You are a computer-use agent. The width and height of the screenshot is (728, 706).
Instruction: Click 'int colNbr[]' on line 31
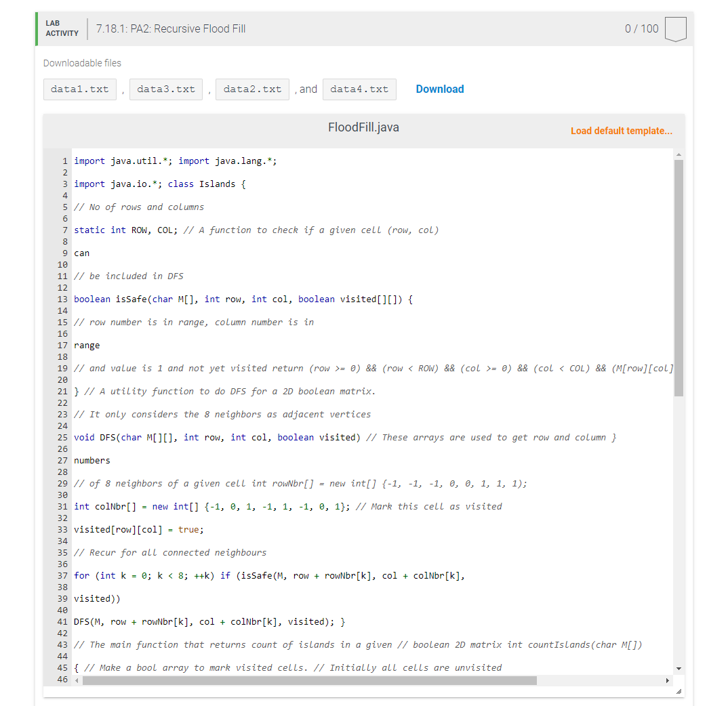(105, 507)
